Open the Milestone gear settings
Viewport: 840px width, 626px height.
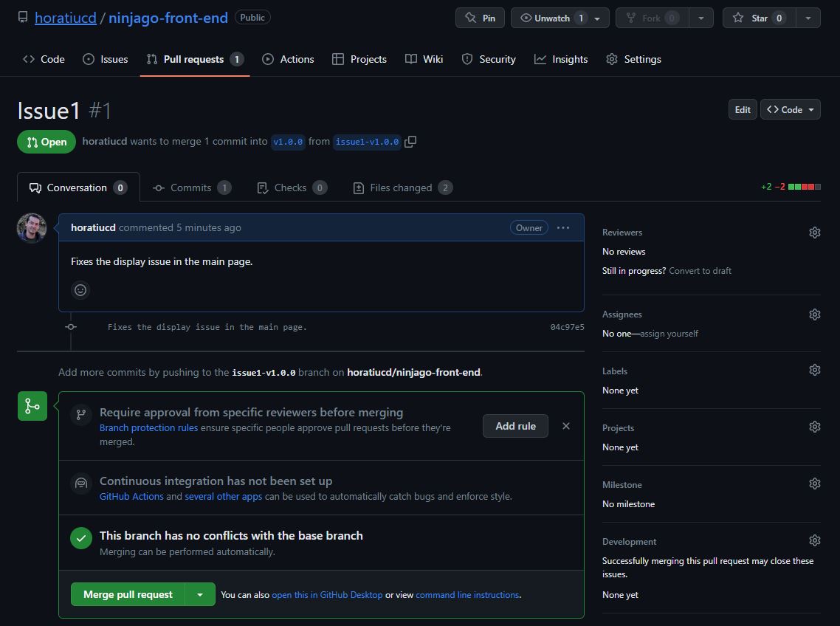pyautogui.click(x=814, y=484)
